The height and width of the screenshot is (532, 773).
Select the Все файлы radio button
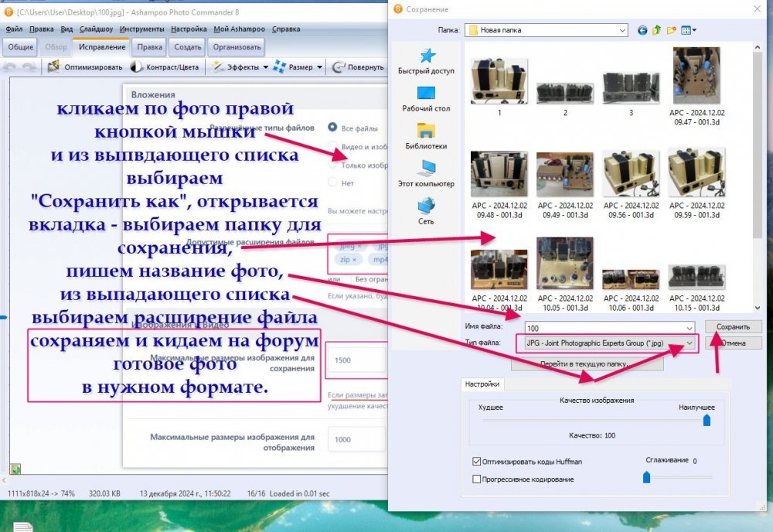tap(332, 128)
